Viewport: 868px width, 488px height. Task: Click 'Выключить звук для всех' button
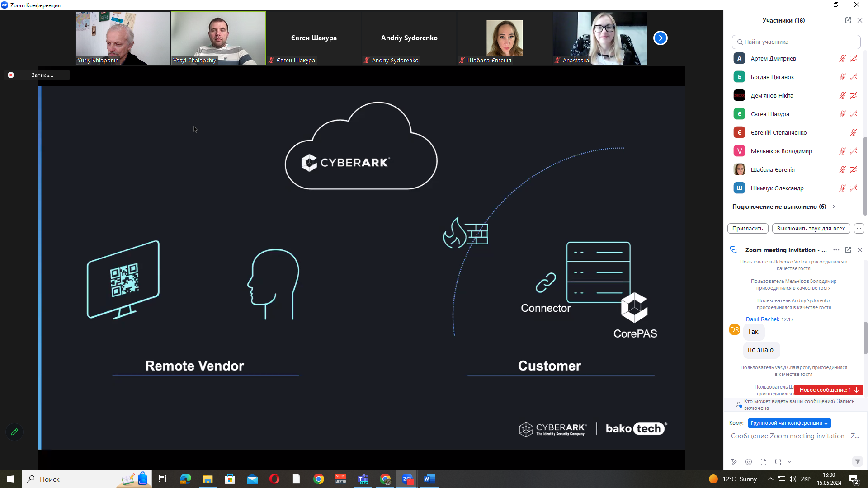pyautogui.click(x=811, y=228)
